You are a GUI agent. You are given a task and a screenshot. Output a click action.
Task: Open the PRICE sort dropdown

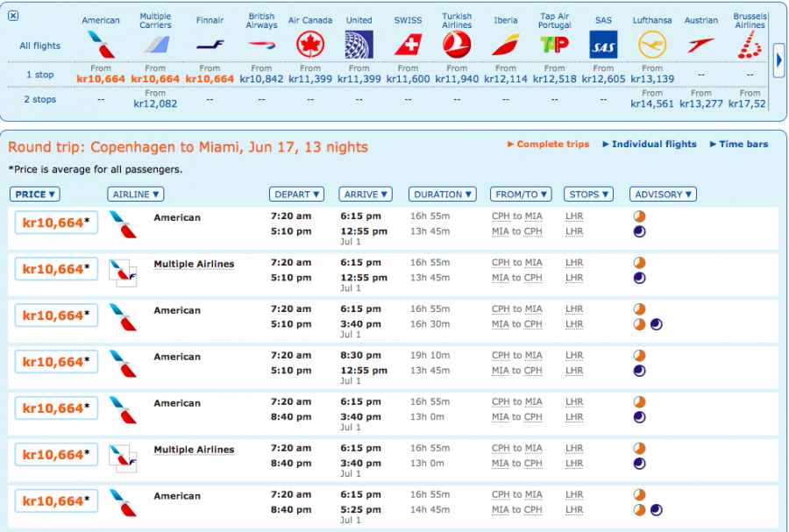pyautogui.click(x=35, y=195)
